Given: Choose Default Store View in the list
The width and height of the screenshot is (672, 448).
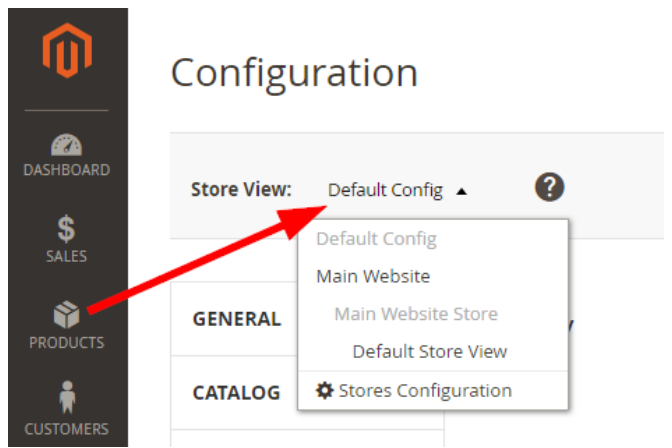Looking at the screenshot, I should [x=429, y=352].
